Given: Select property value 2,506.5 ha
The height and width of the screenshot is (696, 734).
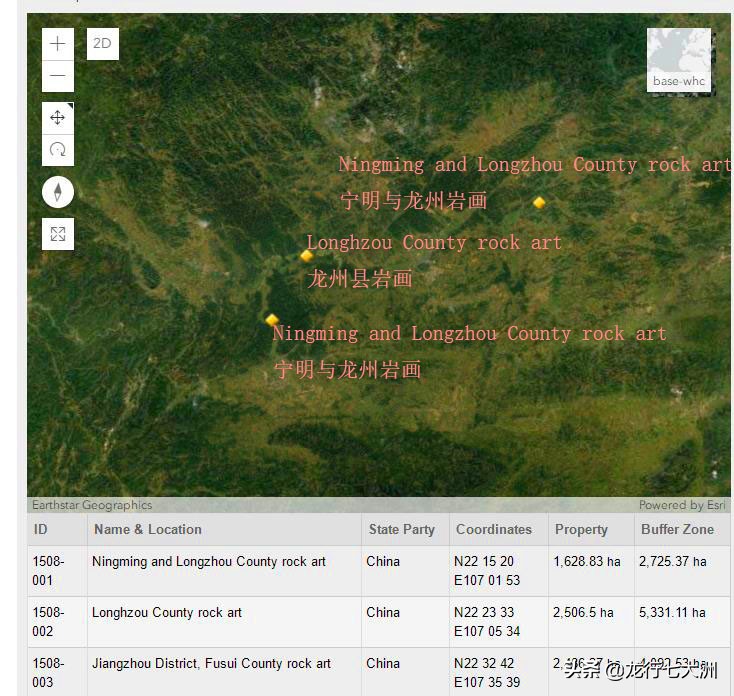Looking at the screenshot, I should coord(583,612).
